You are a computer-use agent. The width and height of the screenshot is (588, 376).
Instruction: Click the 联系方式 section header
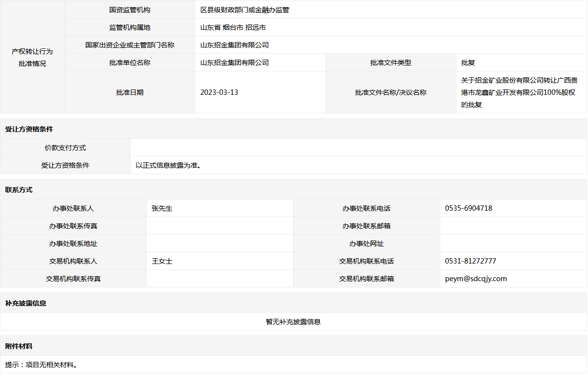point(19,190)
